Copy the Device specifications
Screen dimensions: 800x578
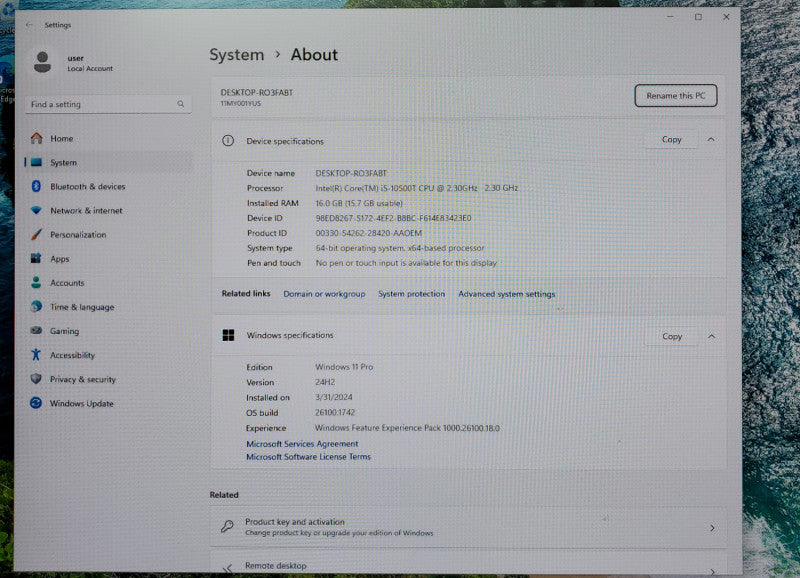point(671,139)
